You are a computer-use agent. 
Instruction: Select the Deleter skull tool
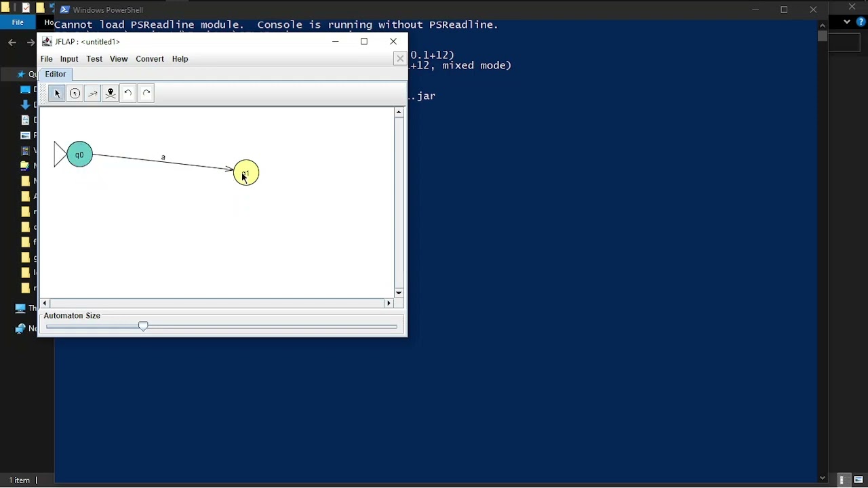tap(111, 94)
